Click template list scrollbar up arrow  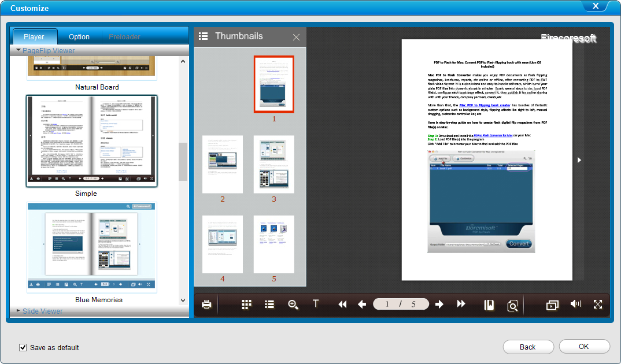click(183, 61)
